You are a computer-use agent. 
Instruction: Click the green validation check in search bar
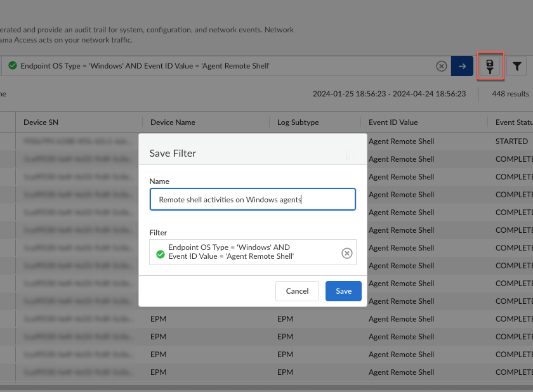[x=12, y=65]
